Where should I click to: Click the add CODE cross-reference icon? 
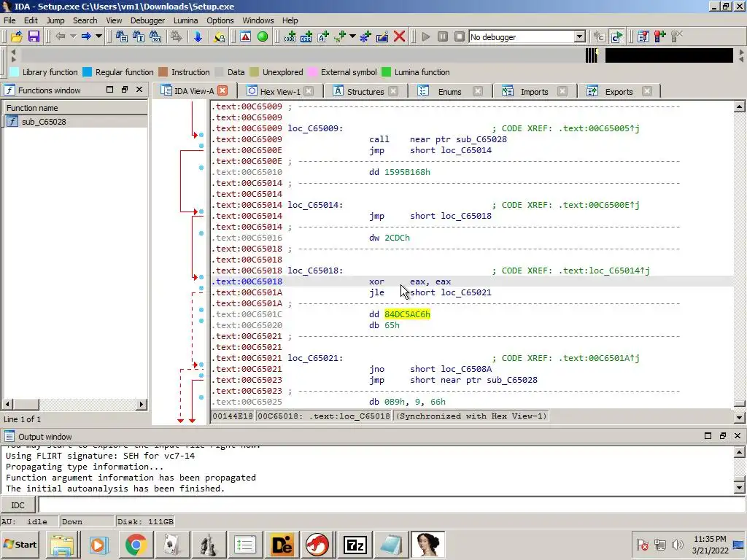click(290, 36)
